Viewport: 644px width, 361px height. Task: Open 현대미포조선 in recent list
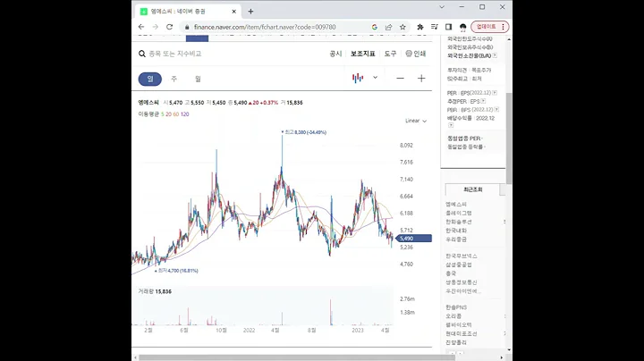click(x=462, y=333)
